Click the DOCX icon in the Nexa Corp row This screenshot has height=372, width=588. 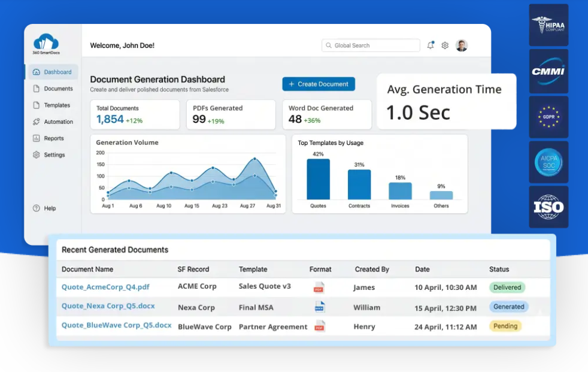320,307
